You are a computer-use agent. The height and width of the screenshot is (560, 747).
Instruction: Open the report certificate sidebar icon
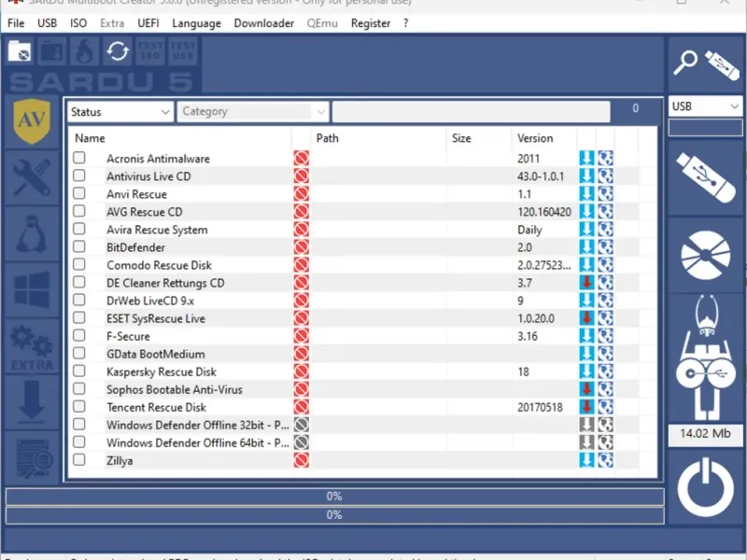(x=32, y=458)
